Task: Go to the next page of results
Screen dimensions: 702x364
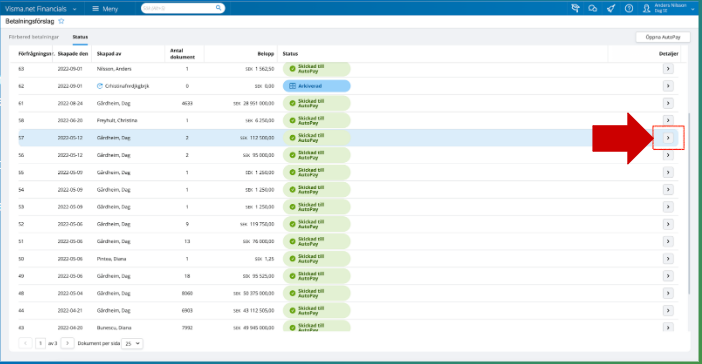Action: click(67, 343)
